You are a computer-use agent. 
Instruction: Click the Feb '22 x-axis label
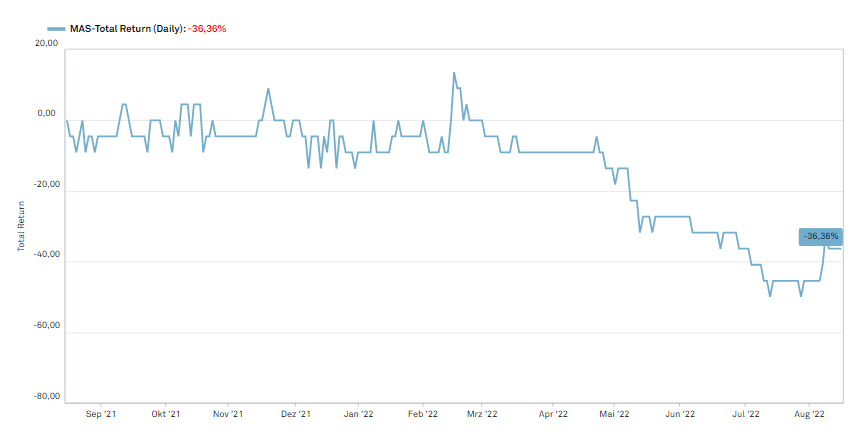pos(423,414)
